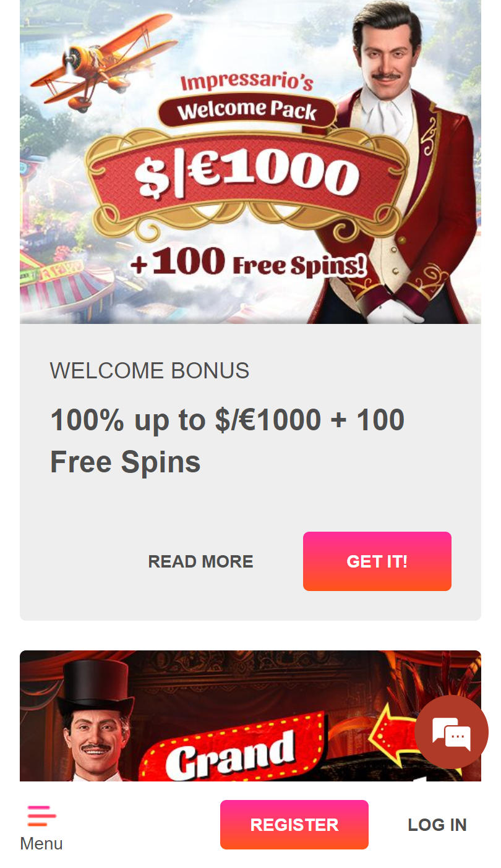The image size is (501, 868).
Task: Open the live chat bubble icon
Action: 452,732
